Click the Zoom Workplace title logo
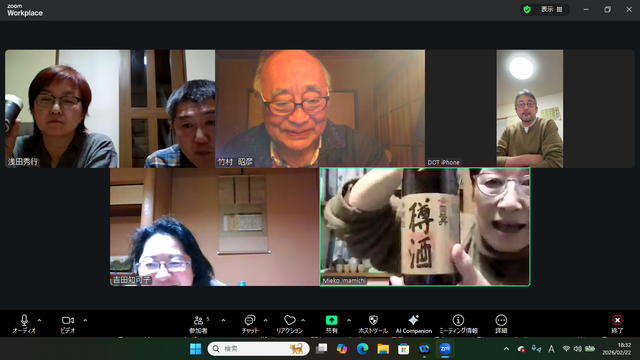Image resolution: width=640 pixels, height=360 pixels. (25, 10)
